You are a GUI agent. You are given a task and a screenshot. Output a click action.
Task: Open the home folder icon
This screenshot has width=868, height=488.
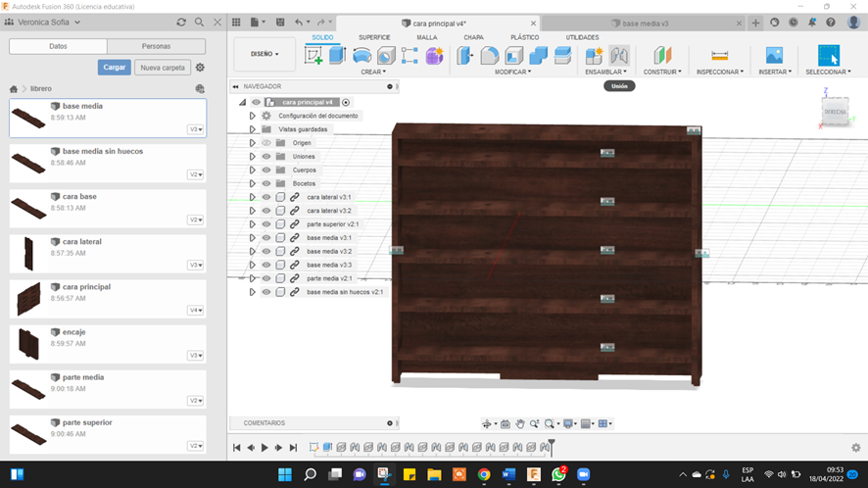14,88
